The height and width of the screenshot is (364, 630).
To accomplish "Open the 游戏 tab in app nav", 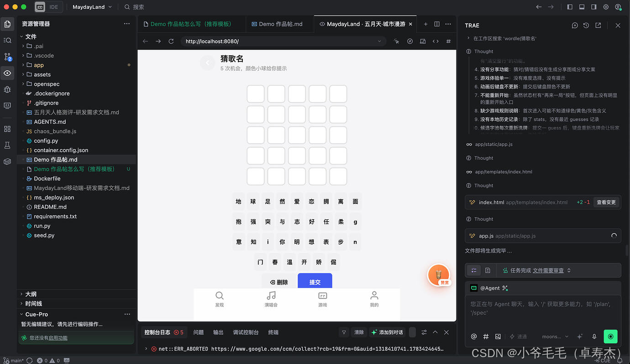I will 323,299.
